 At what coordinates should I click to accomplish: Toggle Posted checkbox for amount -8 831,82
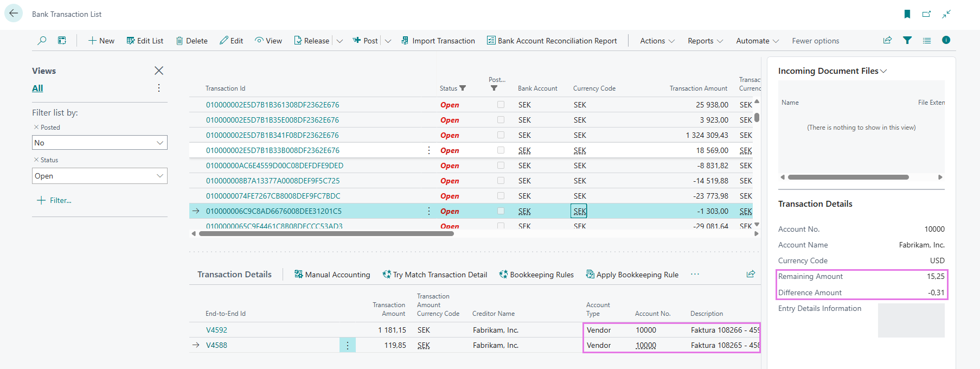pyautogui.click(x=501, y=166)
